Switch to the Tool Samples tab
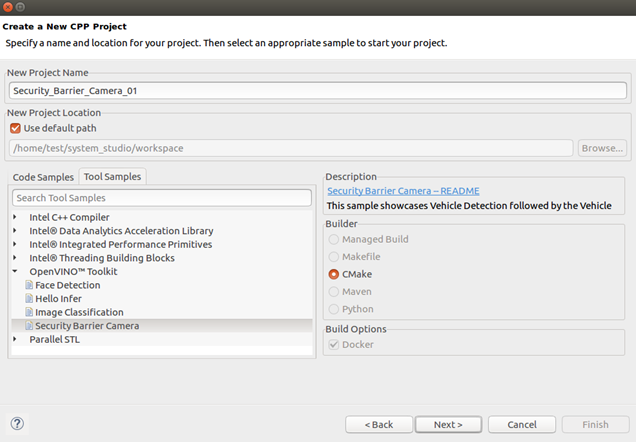Viewport: 636px width, 442px height. 112,176
